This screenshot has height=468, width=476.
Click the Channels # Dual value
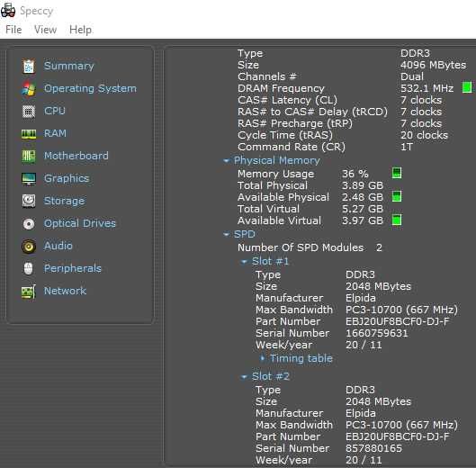pyautogui.click(x=412, y=76)
